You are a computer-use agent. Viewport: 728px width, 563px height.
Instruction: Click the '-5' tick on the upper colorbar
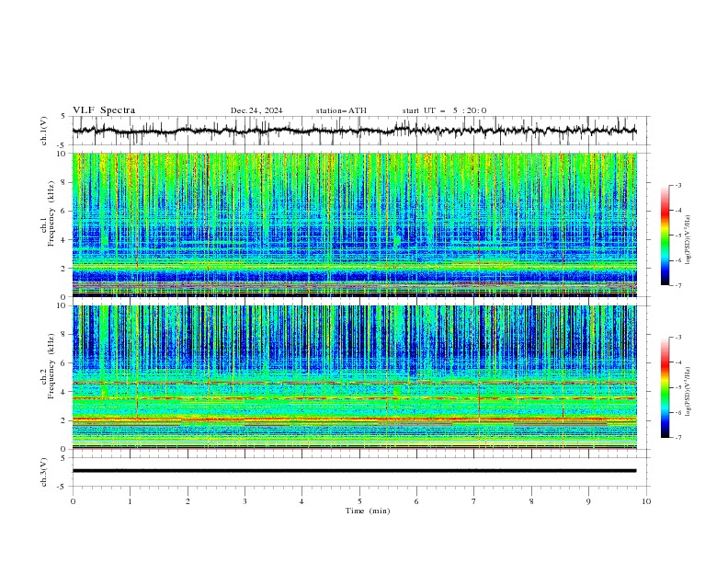point(678,236)
